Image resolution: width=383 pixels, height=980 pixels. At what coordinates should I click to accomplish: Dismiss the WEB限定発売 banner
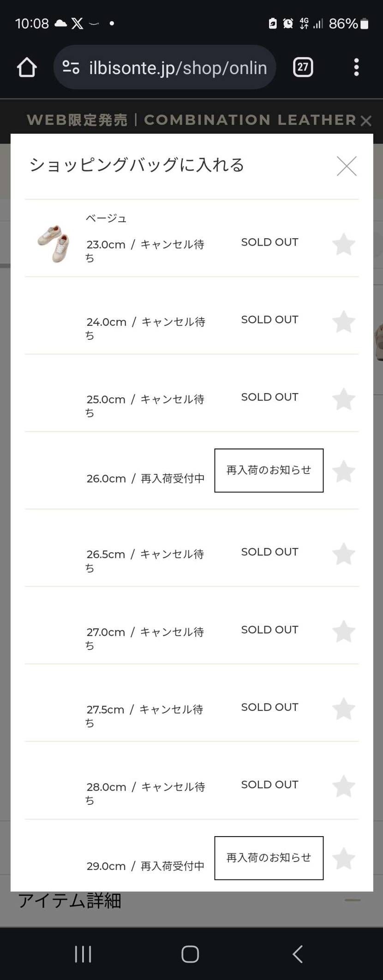coord(366,121)
